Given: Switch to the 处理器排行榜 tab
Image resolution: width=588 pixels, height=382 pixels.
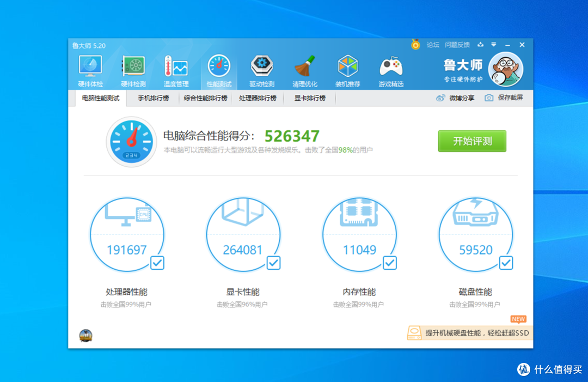Looking at the screenshot, I should coord(258,98).
